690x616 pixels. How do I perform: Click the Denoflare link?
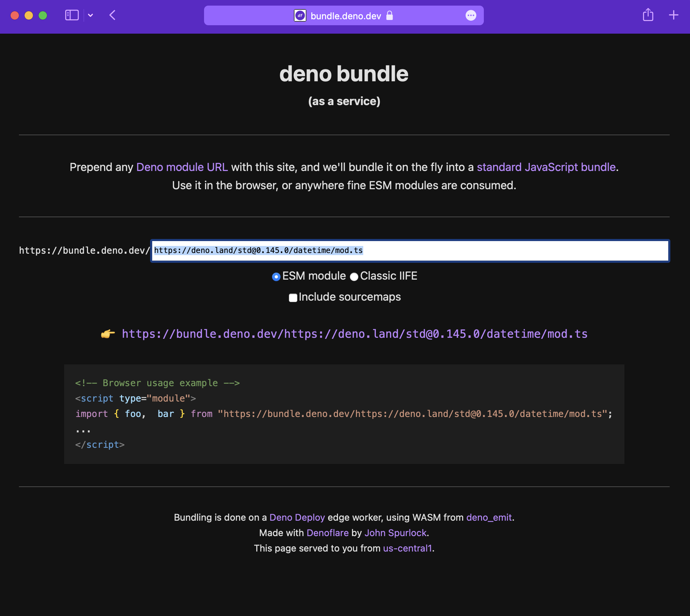coord(327,533)
